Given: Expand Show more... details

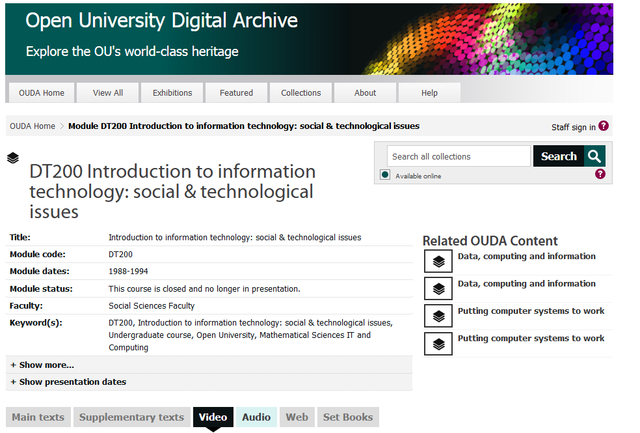Looking at the screenshot, I should point(42,365).
